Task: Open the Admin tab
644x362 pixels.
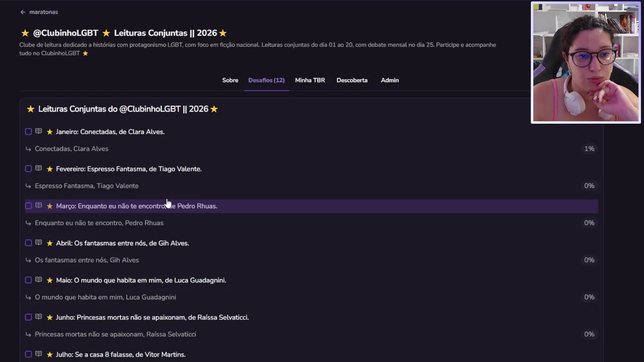Action: [x=389, y=80]
